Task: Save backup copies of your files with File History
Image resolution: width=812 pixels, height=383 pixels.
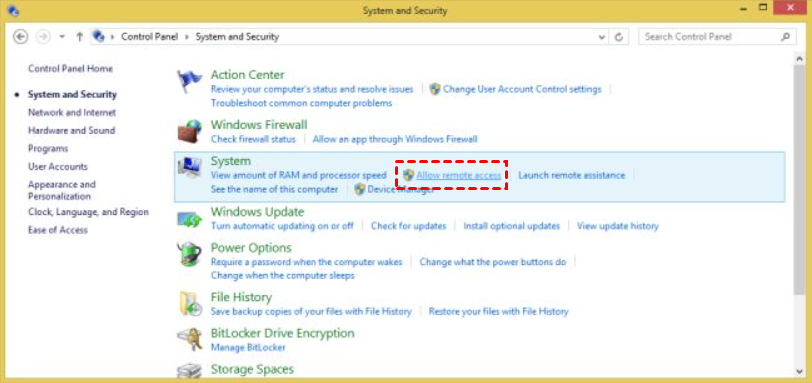Action: click(311, 312)
